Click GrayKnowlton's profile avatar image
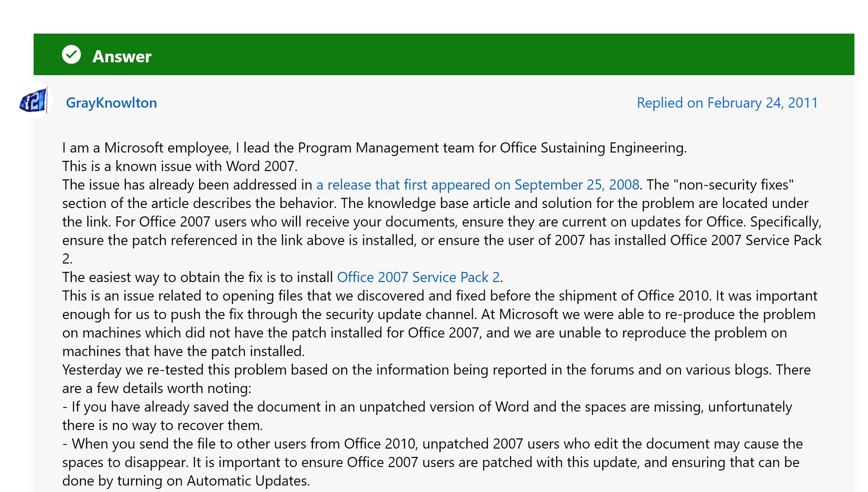This screenshot has height=492, width=868. pyautogui.click(x=34, y=101)
